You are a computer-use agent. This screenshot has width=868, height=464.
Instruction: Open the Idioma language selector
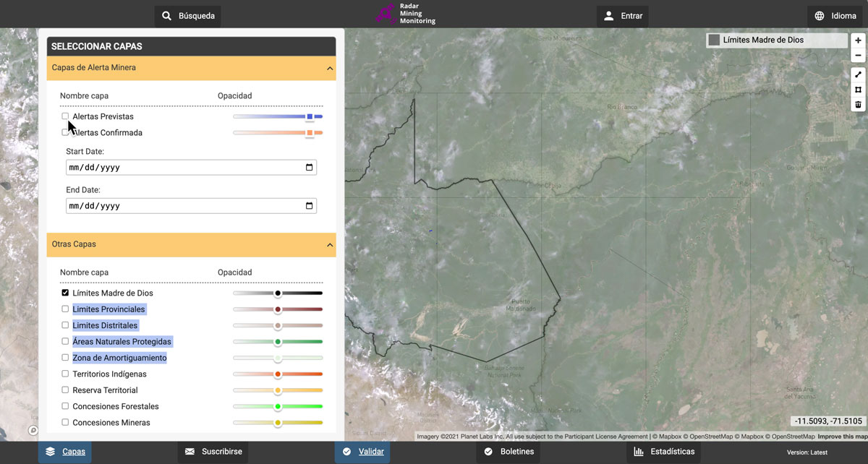click(x=835, y=15)
